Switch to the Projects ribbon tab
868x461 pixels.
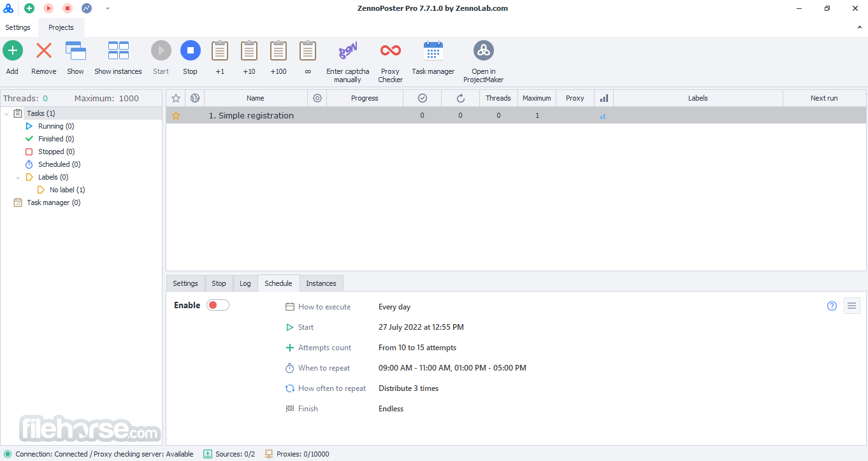point(61,27)
